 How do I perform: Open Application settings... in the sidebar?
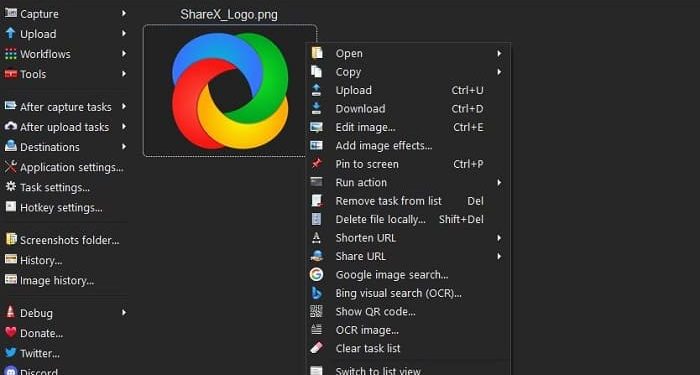pyautogui.click(x=71, y=167)
